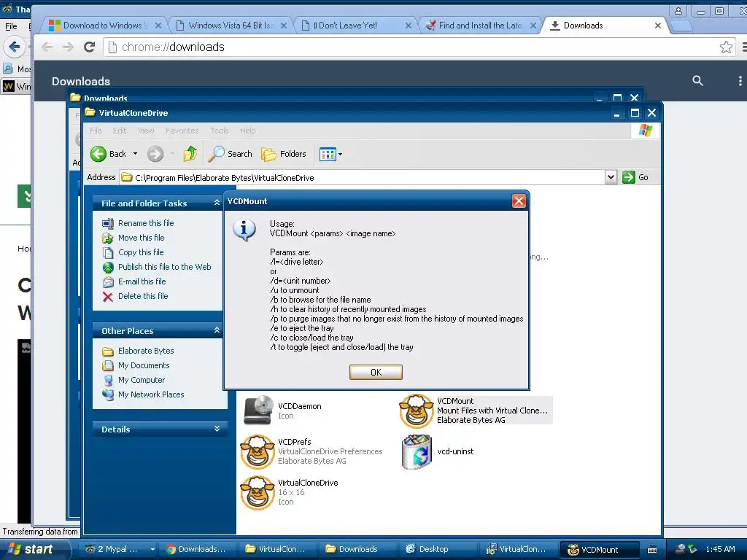The width and height of the screenshot is (747, 560).
Task: Expand the Address bar dropdown
Action: [611, 177]
